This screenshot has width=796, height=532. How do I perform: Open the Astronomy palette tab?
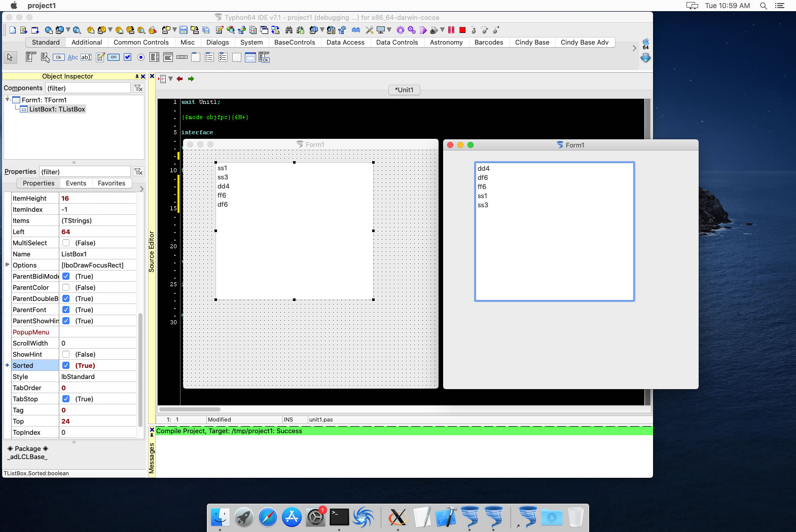(x=446, y=42)
